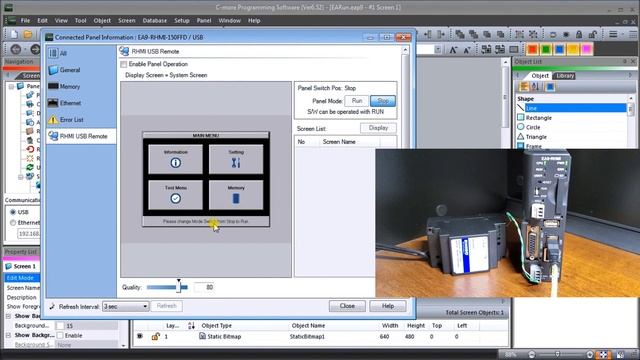Open Setup menu
The height and width of the screenshot is (360, 640).
[182, 20]
